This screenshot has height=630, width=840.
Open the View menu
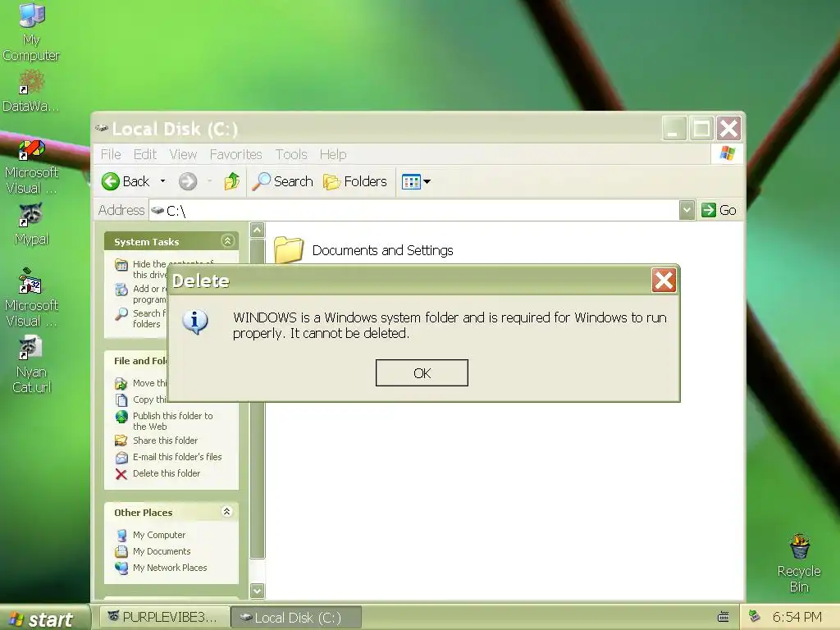click(x=183, y=154)
